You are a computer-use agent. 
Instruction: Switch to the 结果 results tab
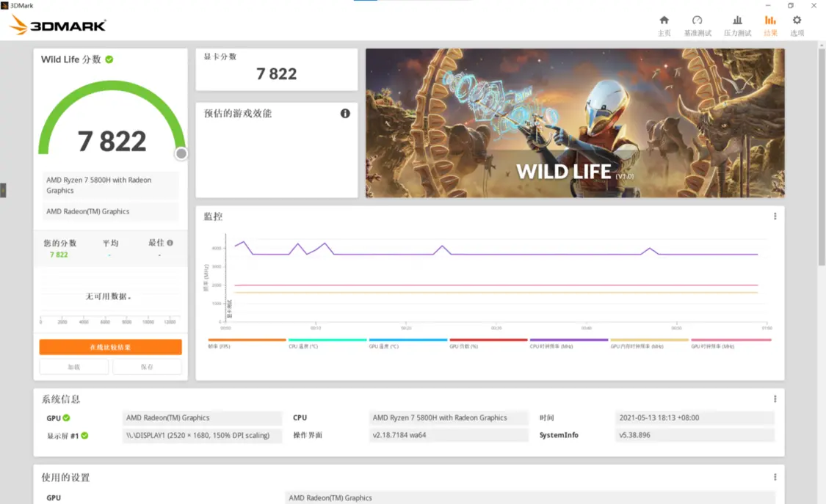click(x=770, y=26)
